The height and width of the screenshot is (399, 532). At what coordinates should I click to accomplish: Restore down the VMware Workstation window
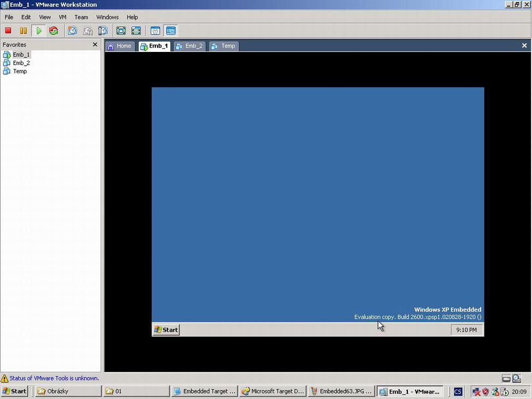(x=516, y=5)
